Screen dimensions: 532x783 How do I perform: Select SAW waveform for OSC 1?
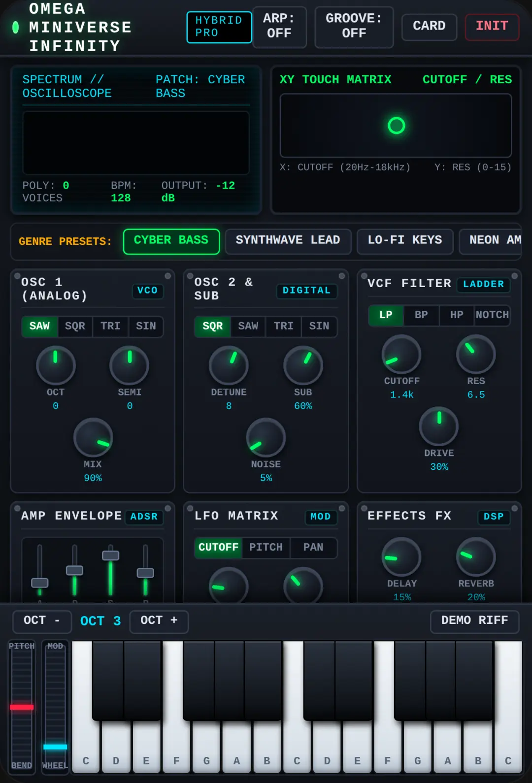point(40,326)
